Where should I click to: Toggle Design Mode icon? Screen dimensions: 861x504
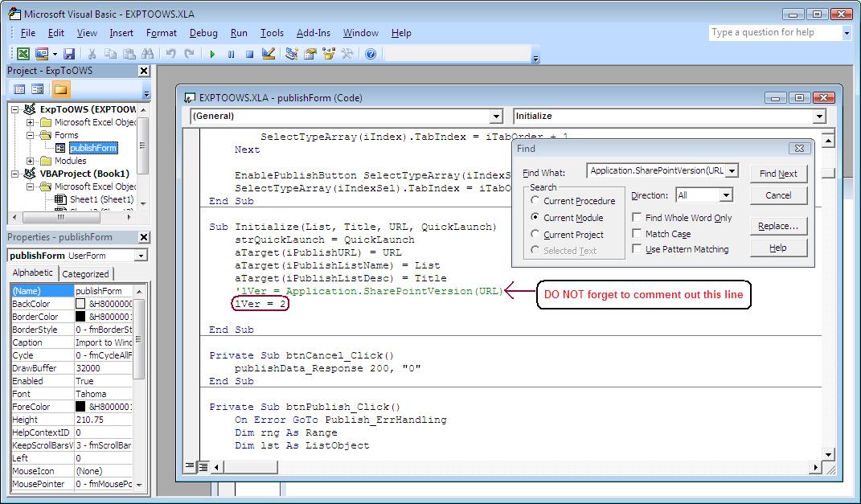tap(268, 54)
